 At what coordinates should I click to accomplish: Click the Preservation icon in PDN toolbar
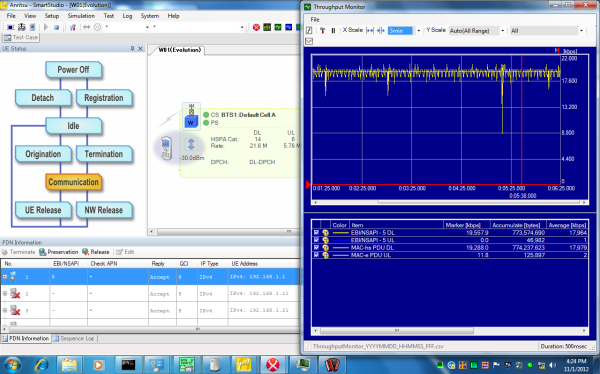coord(42,252)
